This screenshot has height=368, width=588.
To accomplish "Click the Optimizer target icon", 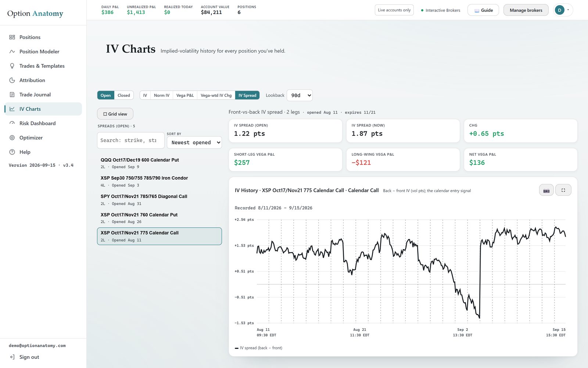I will [12, 138].
